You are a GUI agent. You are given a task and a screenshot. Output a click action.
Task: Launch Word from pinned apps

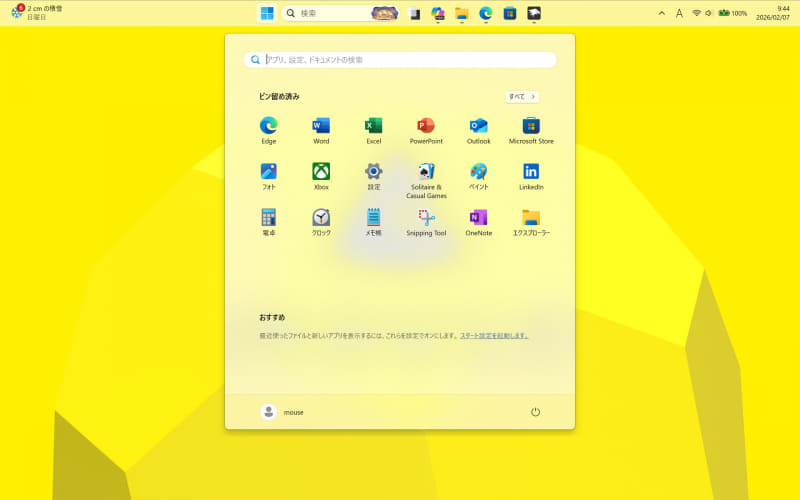click(x=321, y=131)
